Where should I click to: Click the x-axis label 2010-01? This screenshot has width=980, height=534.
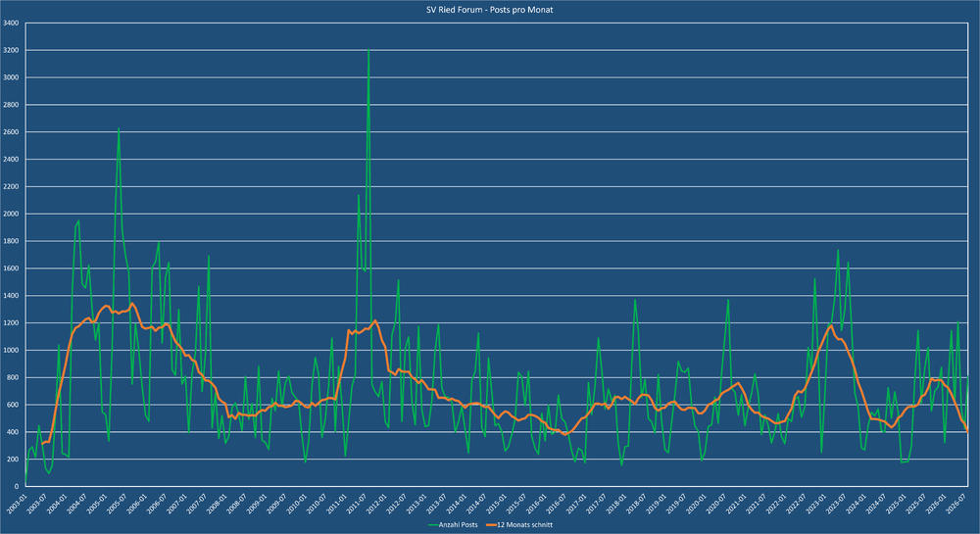[297, 504]
